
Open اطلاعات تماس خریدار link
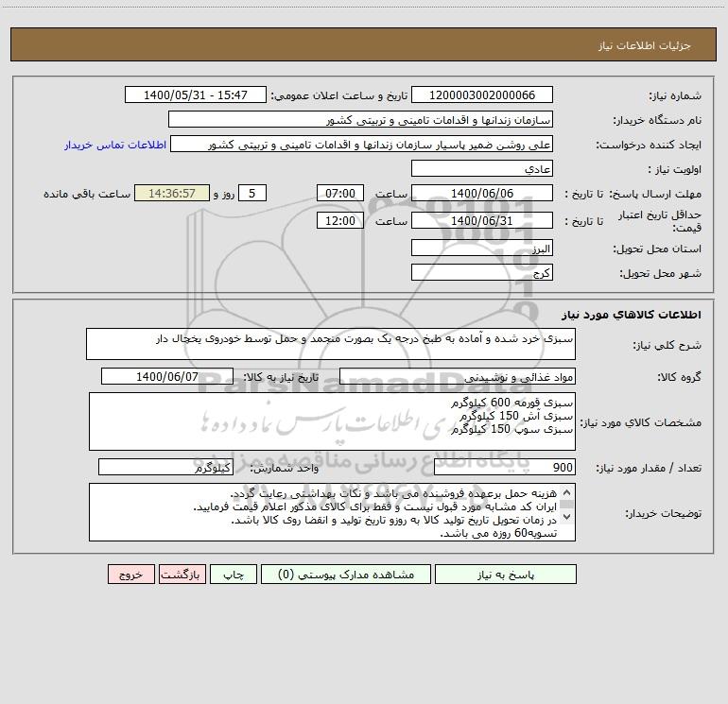pos(115,145)
